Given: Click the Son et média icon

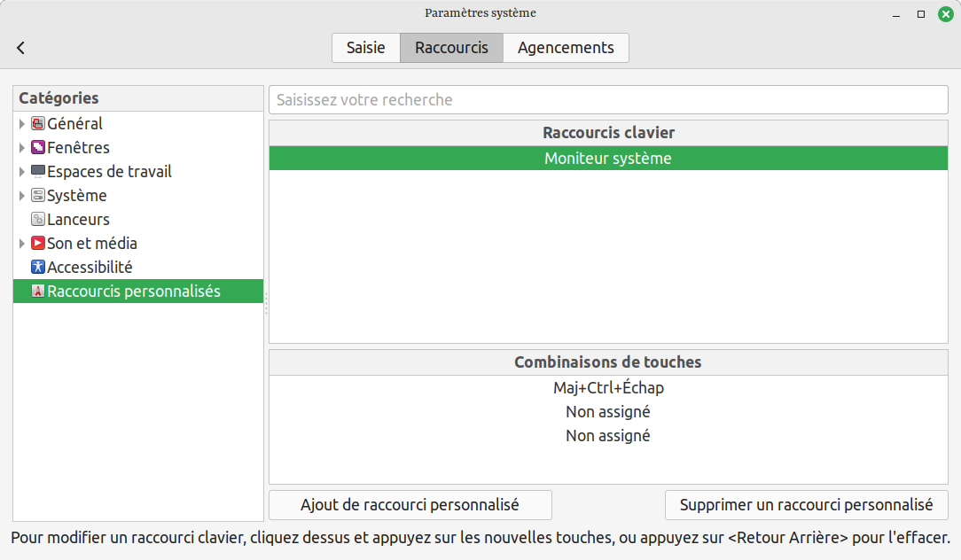Looking at the screenshot, I should (x=38, y=244).
